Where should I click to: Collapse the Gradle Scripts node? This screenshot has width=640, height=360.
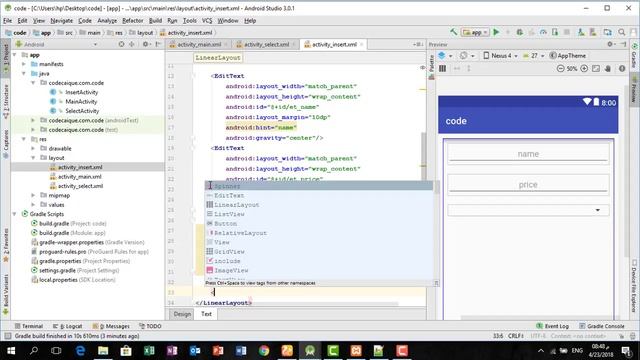tap(14, 214)
